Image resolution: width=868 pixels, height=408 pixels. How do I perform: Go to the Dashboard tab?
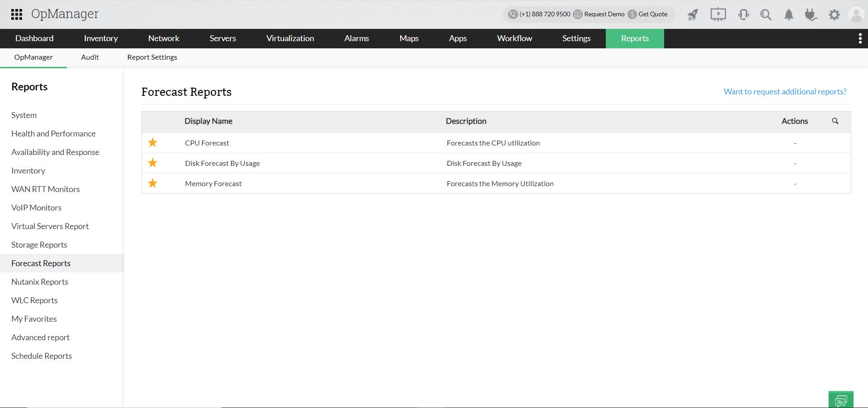(x=34, y=38)
